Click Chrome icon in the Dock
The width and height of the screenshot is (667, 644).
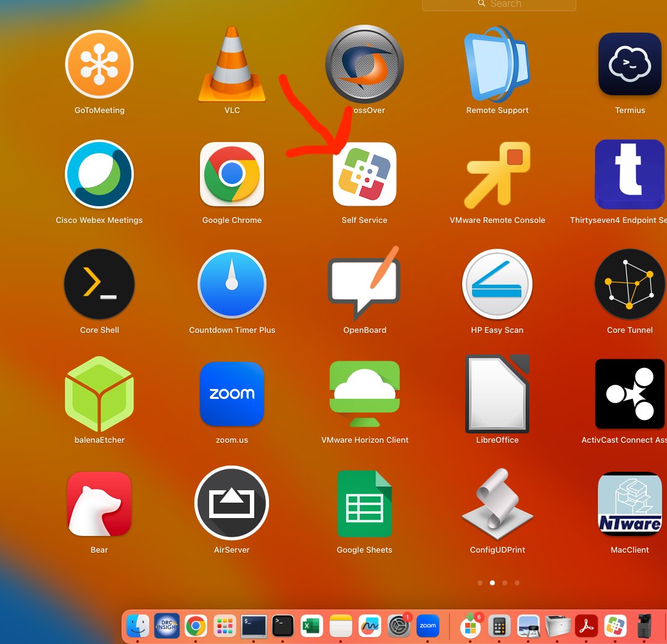tap(196, 625)
